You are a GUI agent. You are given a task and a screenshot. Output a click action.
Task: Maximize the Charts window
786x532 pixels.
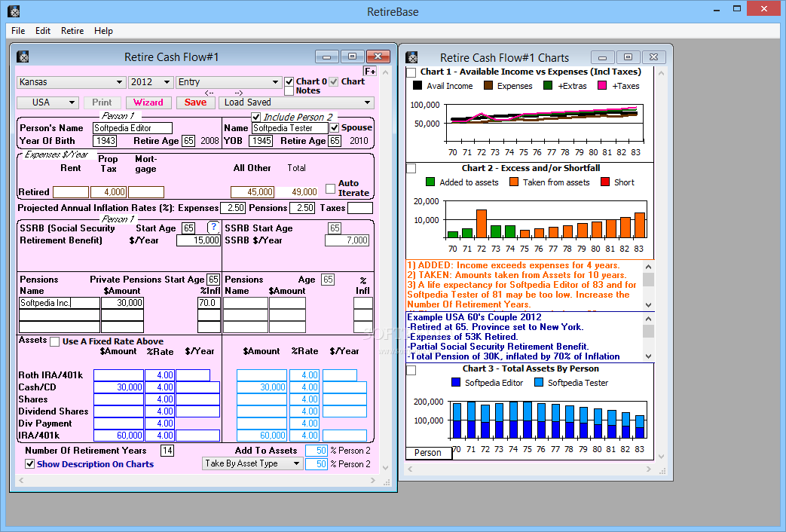click(x=628, y=57)
